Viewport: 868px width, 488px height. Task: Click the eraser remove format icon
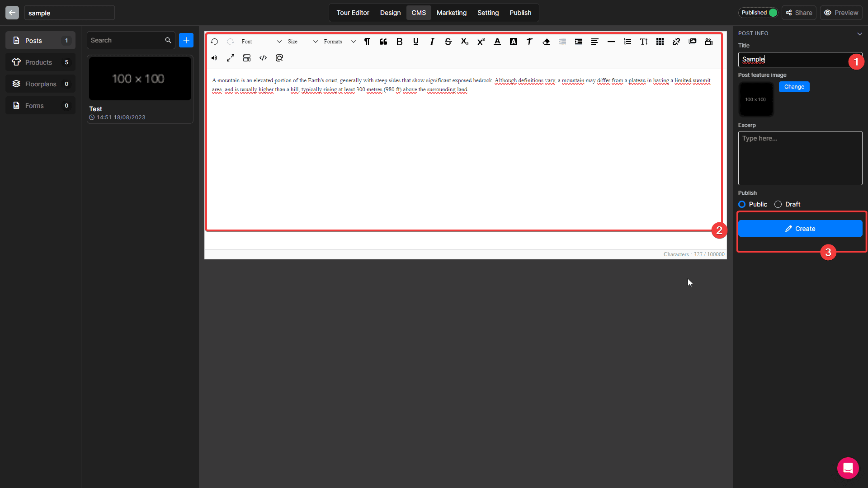(546, 42)
